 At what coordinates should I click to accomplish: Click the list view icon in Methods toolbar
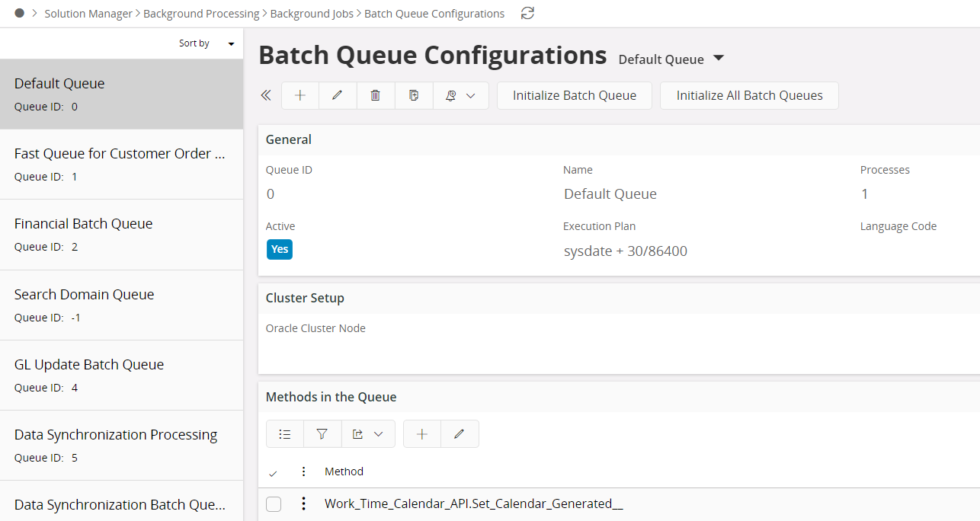285,434
